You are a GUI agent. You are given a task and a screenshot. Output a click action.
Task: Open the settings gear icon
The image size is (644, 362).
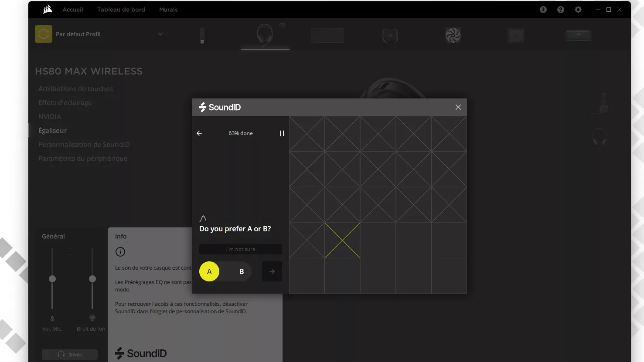[578, 10]
